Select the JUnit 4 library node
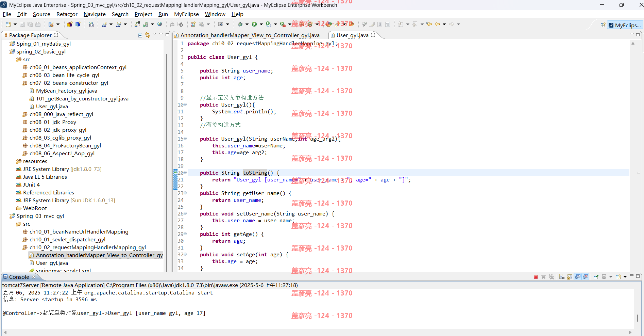Viewport: 644px width, 336px height. [x=31, y=185]
